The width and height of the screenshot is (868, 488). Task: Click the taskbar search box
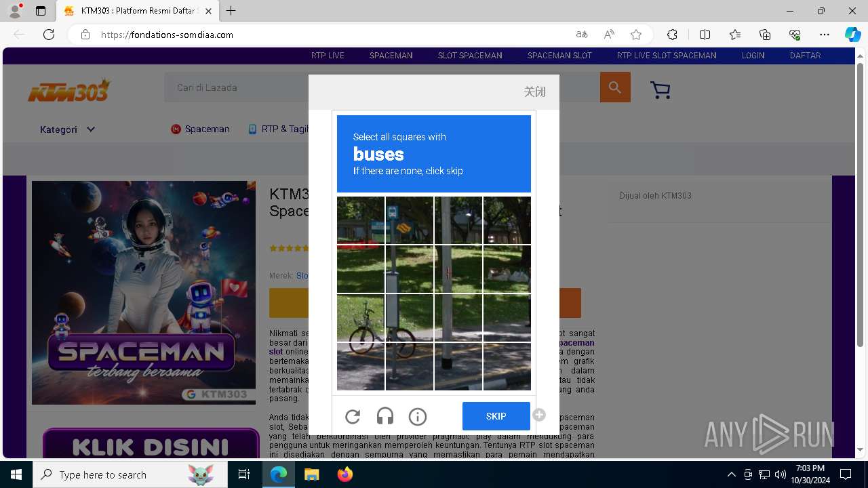[130, 474]
